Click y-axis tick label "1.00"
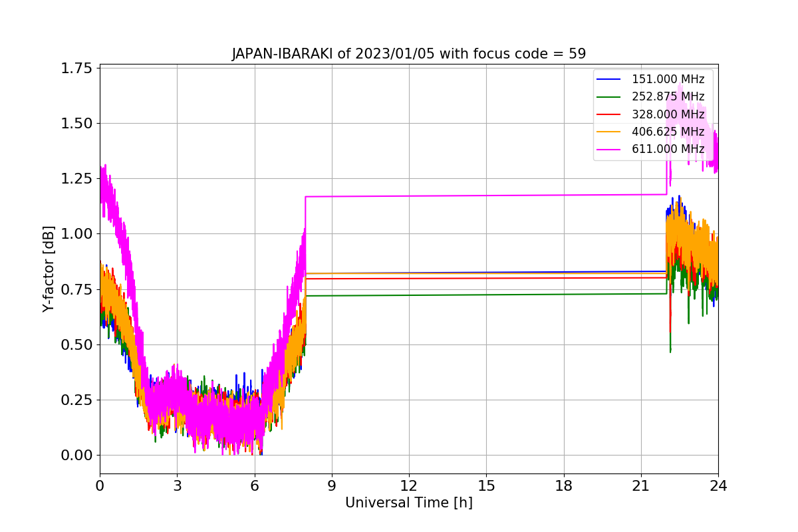This screenshot has height=532, width=798. click(77, 234)
